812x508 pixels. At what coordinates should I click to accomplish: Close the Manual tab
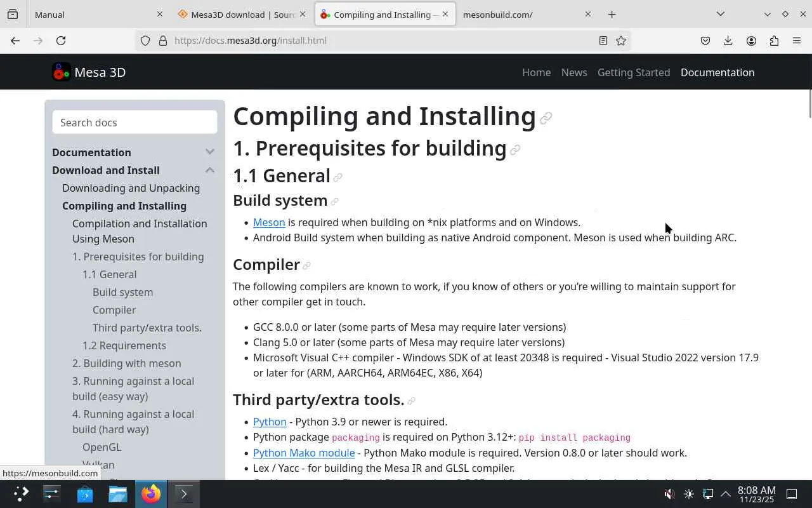tap(160, 14)
